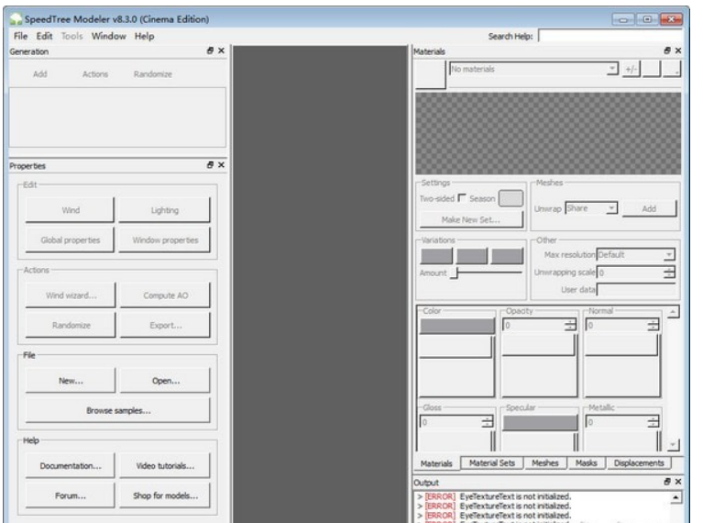Image resolution: width=703 pixels, height=523 pixels.
Task: Click Shop for models... button
Action: 165,495
